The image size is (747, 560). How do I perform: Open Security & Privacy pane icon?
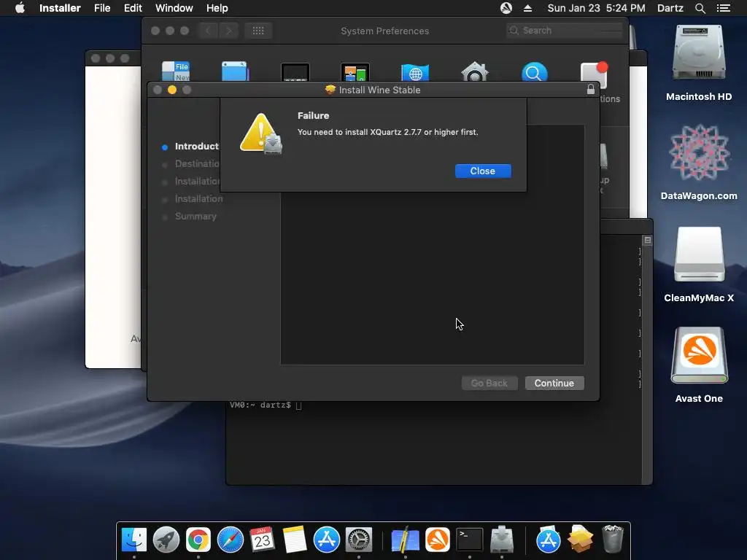coord(474,72)
